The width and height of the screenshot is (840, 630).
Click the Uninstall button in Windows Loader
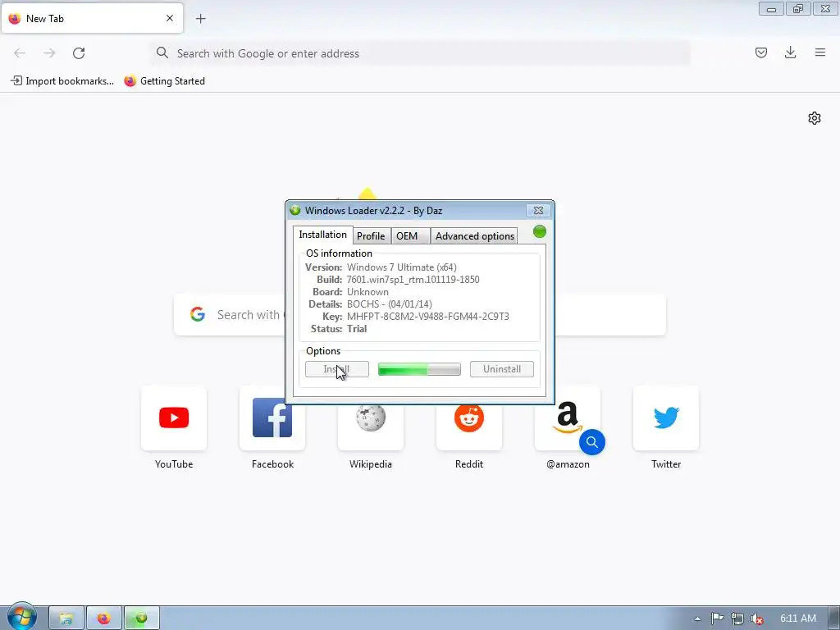click(x=502, y=369)
